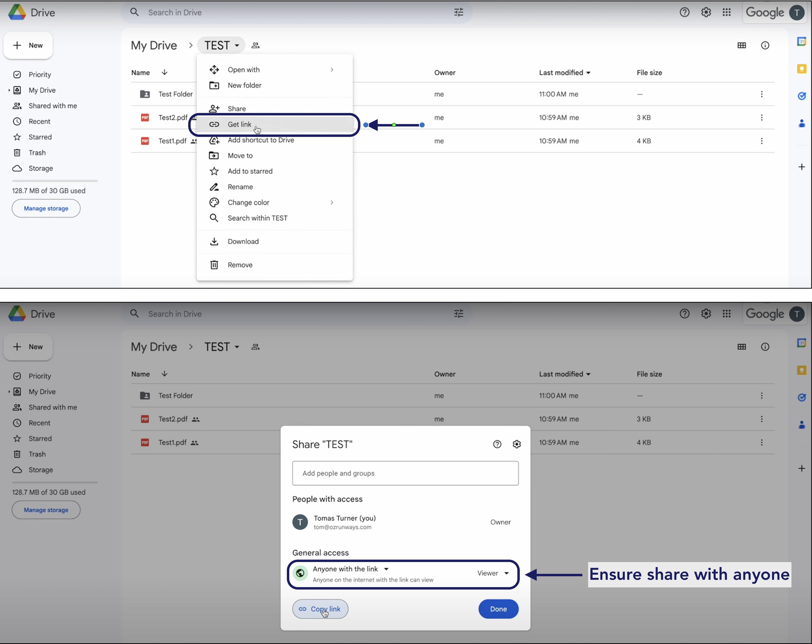812x644 pixels.
Task: Open the TEST folder dropdown in context-menu window
Action: pyautogui.click(x=221, y=45)
